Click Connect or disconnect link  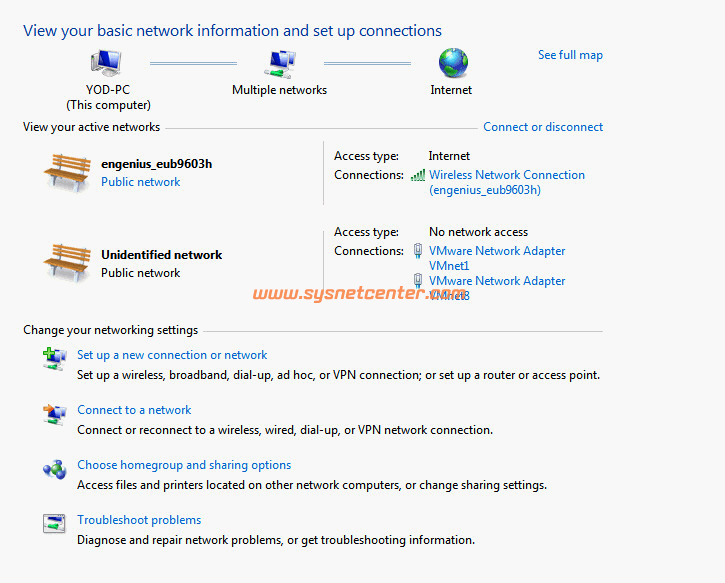pyautogui.click(x=543, y=127)
